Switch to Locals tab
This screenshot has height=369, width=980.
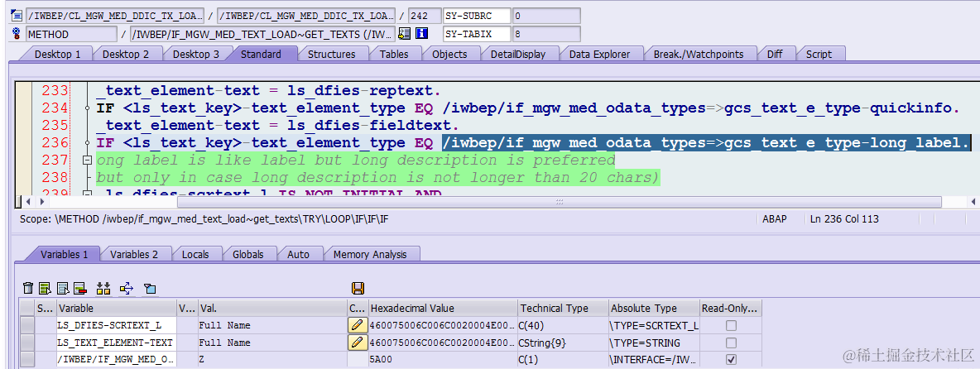click(x=195, y=254)
